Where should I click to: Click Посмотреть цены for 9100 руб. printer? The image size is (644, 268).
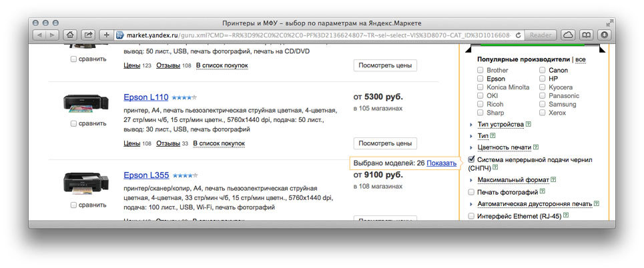click(385, 220)
